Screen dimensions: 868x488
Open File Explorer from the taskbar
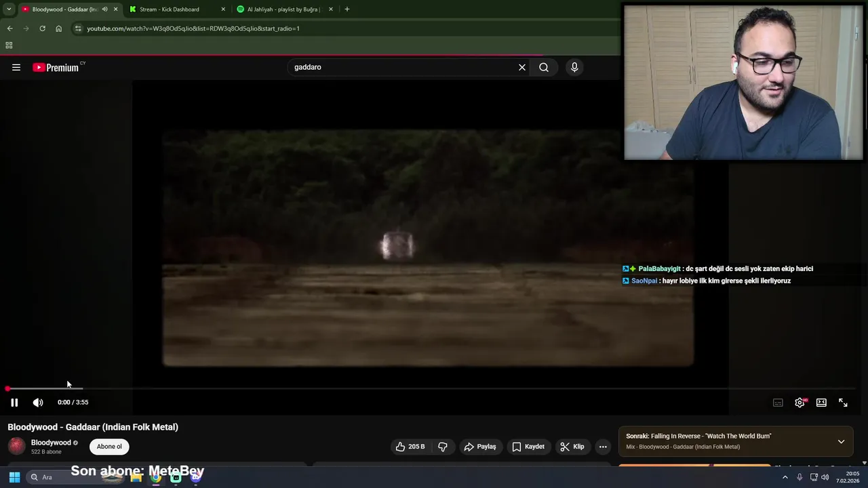pyautogui.click(x=136, y=477)
